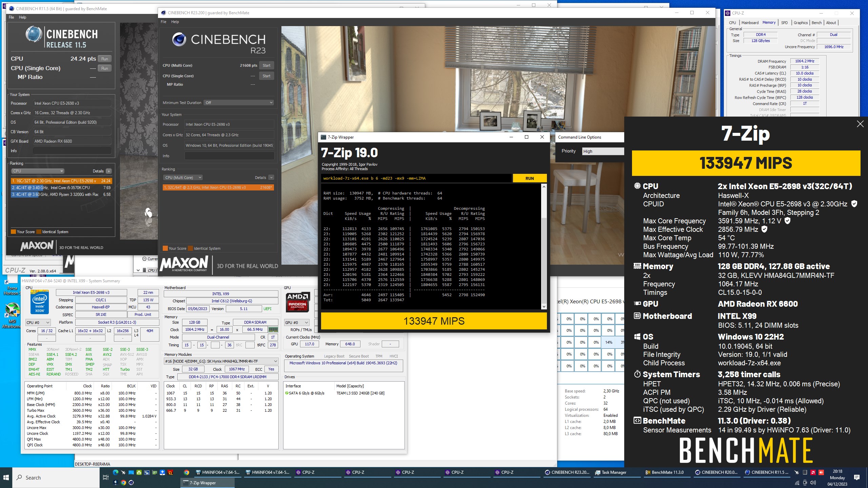Click the Info field in Cinebench R23
The height and width of the screenshot is (488, 868).
pyautogui.click(x=229, y=156)
